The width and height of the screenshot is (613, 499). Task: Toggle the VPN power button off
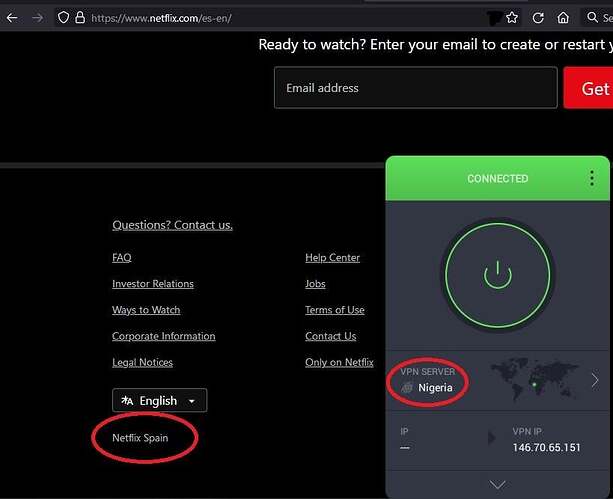(x=497, y=275)
